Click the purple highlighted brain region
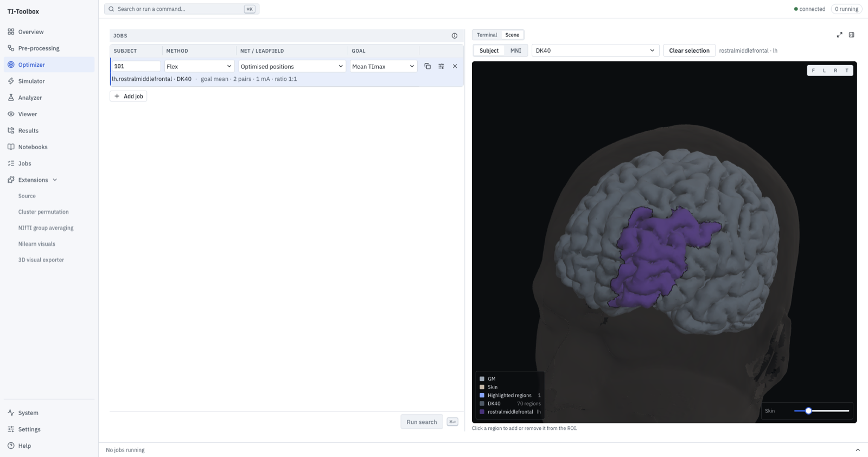This screenshot has width=868, height=457. [x=654, y=254]
